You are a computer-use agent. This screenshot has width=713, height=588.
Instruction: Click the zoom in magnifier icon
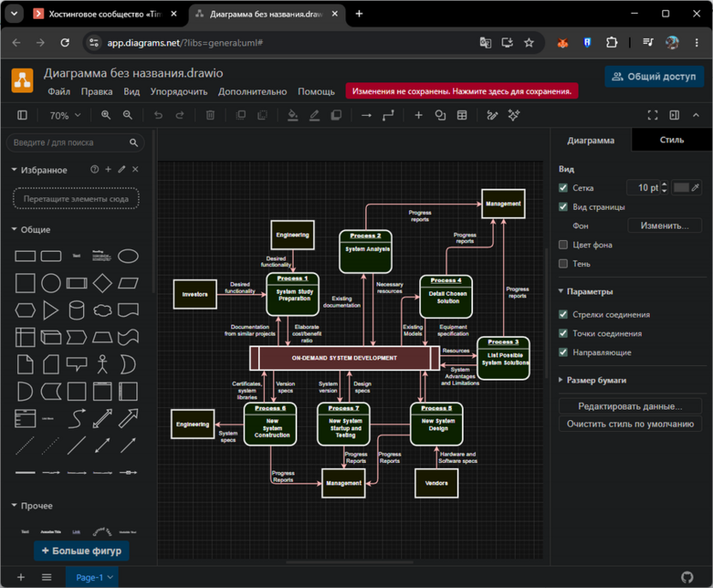[x=105, y=115]
